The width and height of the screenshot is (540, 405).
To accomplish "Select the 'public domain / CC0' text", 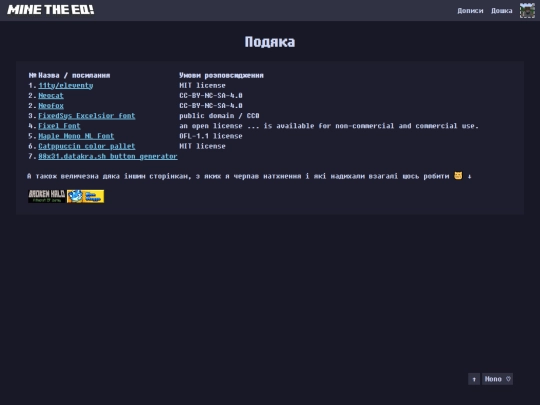I will (219, 116).
